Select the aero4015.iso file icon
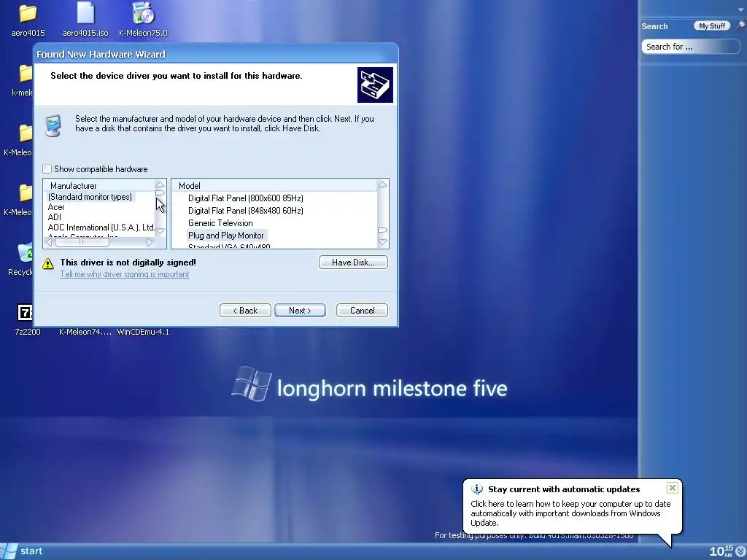The width and height of the screenshot is (747, 560). pyautogui.click(x=86, y=13)
